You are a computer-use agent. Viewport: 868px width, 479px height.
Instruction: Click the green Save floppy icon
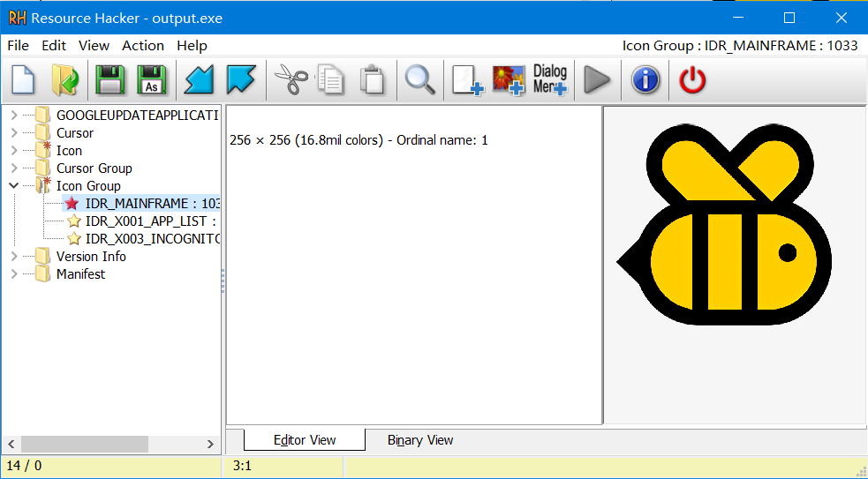(110, 80)
